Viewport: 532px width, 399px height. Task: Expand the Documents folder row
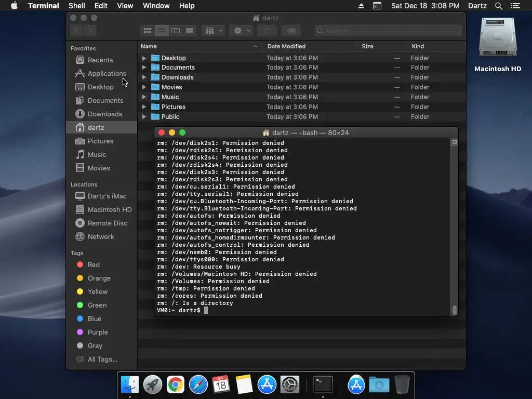click(144, 68)
